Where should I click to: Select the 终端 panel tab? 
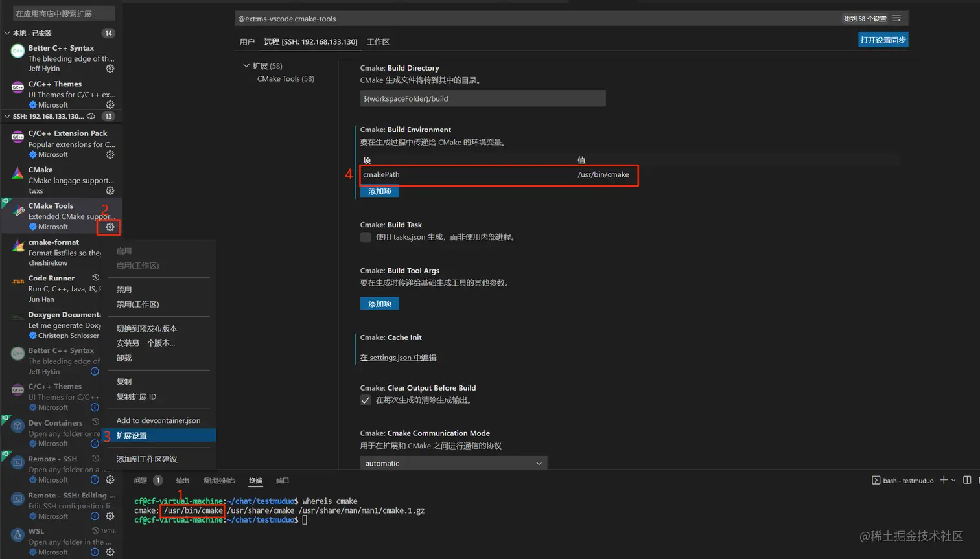pos(256,481)
